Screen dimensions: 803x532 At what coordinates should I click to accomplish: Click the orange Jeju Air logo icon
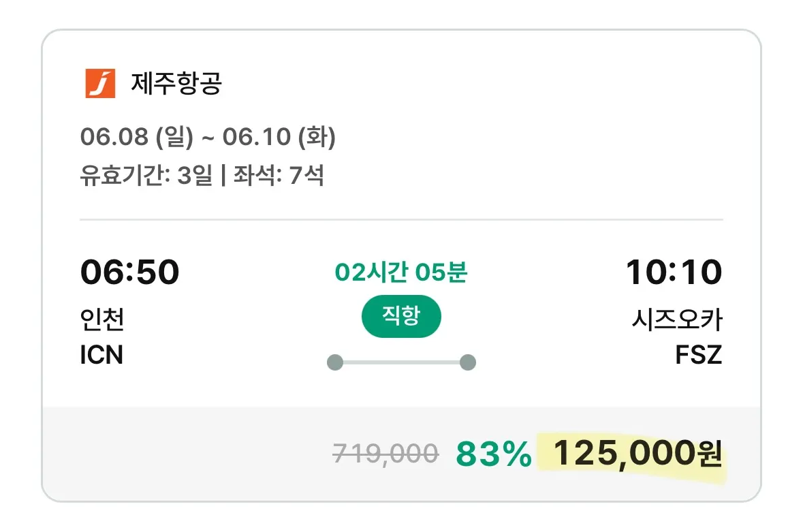click(x=100, y=84)
